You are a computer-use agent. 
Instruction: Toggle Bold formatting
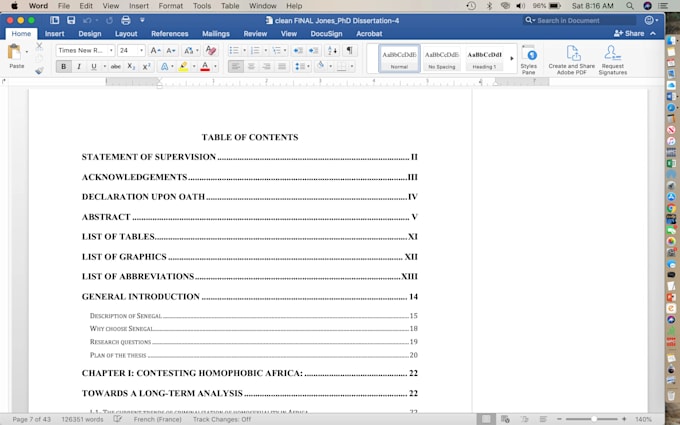click(64, 66)
